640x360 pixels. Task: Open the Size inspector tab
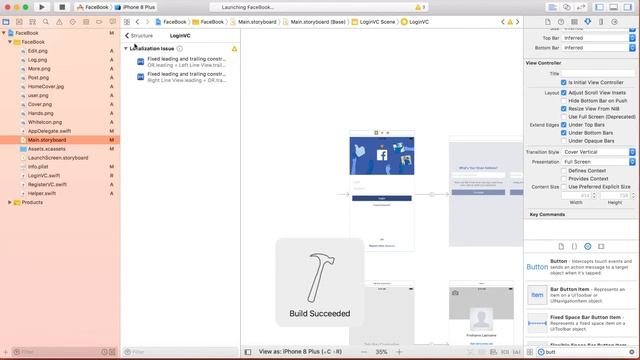point(601,22)
